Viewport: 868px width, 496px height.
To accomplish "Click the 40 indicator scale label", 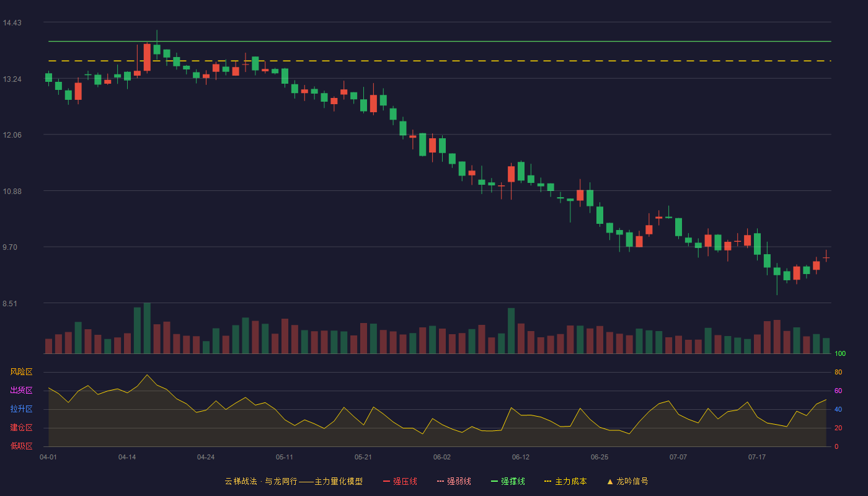I will tap(838, 409).
